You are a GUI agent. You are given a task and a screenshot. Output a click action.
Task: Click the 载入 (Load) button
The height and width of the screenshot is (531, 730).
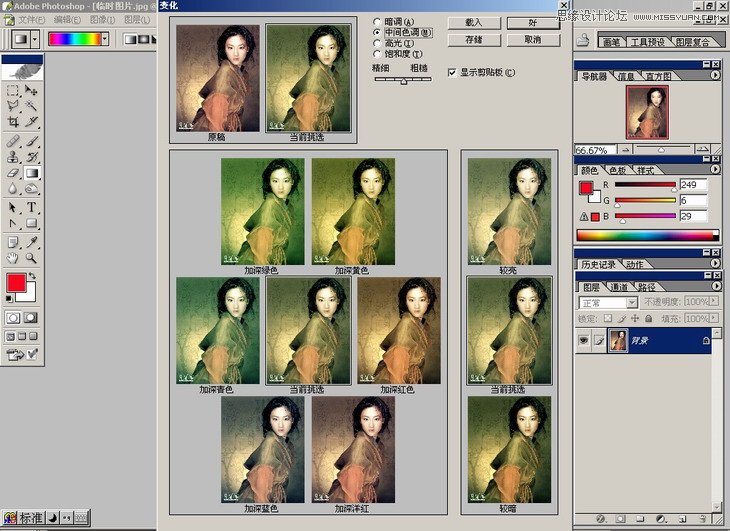pos(474,23)
